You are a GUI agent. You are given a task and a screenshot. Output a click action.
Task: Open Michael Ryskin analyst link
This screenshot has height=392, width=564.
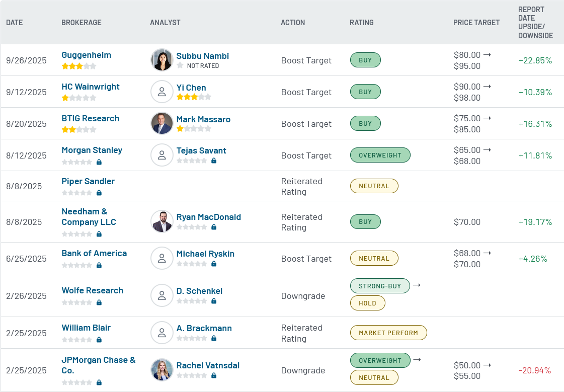(205, 254)
